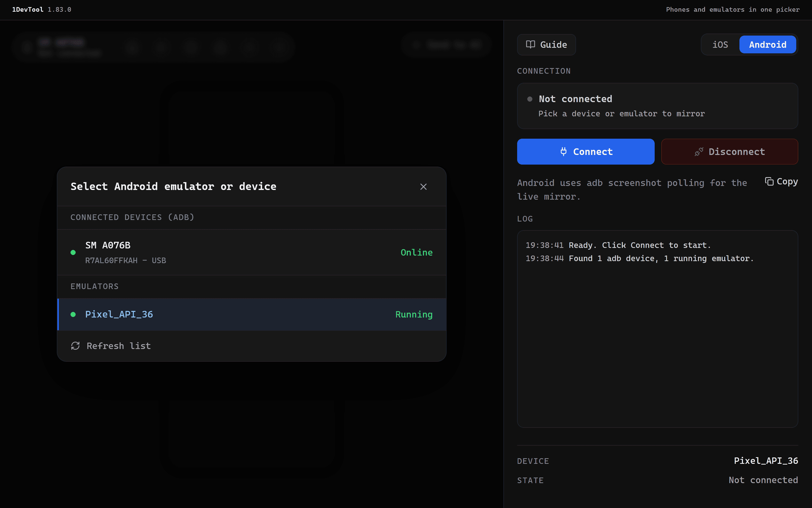Click the EMULATORS section header
Image resolution: width=812 pixels, height=508 pixels.
tap(94, 286)
